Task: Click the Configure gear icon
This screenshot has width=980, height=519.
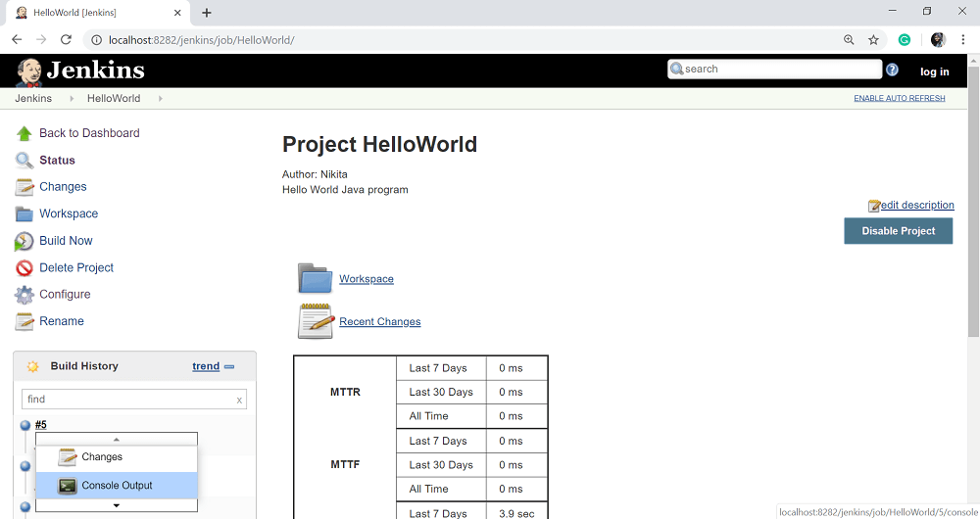Action: tap(24, 295)
